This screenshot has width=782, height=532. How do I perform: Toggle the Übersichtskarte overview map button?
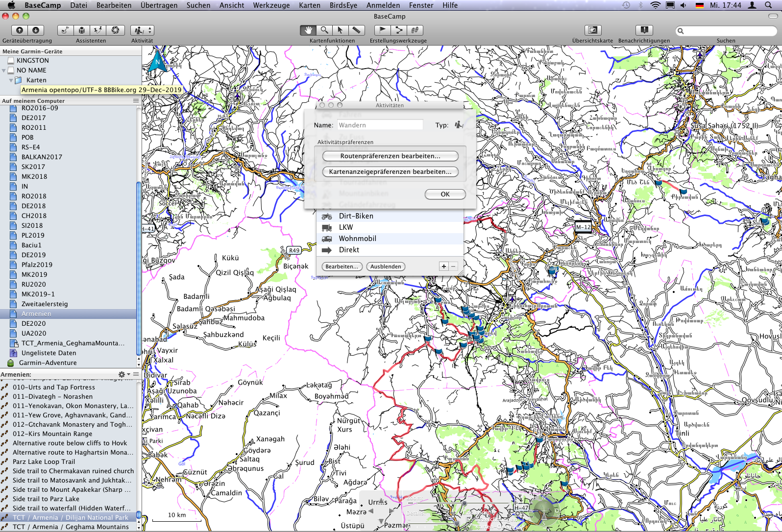(x=593, y=30)
